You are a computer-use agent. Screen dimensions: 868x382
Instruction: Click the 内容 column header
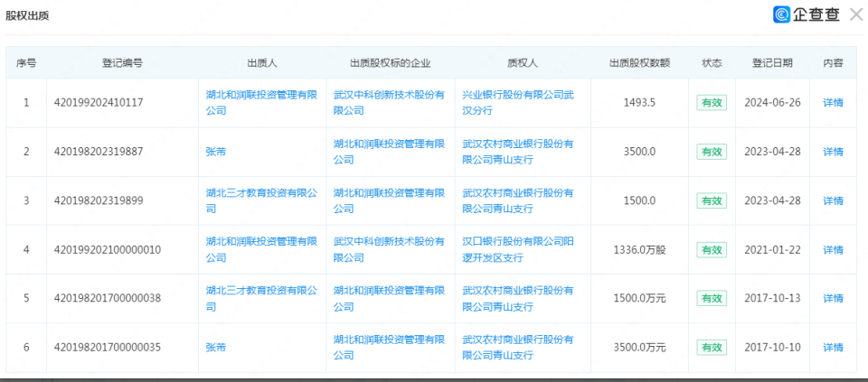click(x=833, y=63)
